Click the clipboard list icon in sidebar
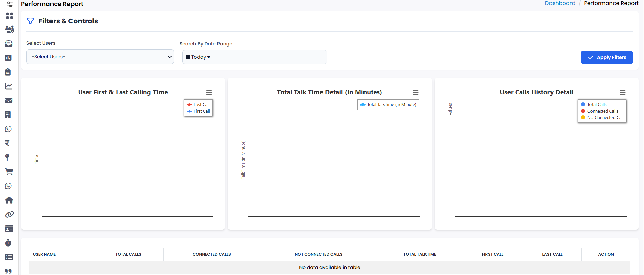644x275 pixels. pyautogui.click(x=8, y=72)
